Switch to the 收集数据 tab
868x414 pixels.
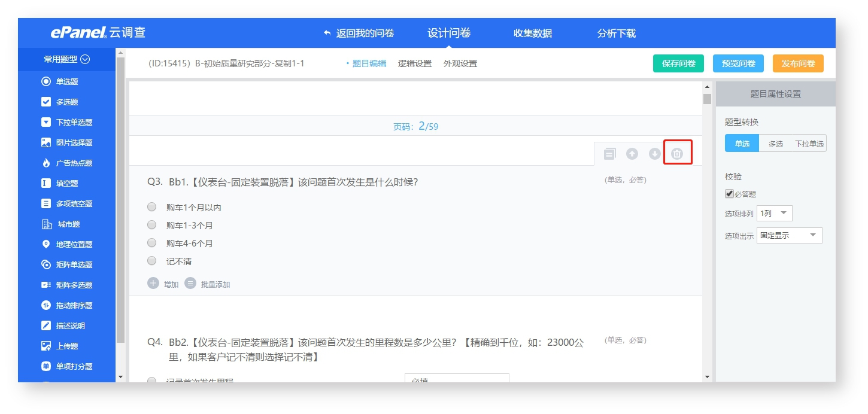point(533,33)
